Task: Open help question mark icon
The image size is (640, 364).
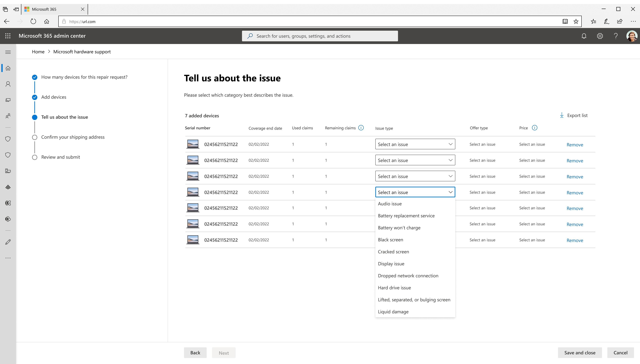Action: (616, 36)
